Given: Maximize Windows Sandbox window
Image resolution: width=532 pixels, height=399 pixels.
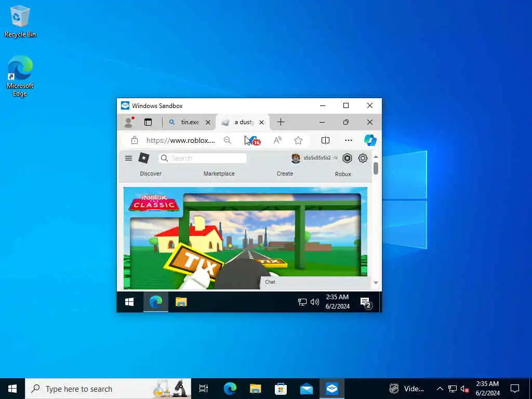Looking at the screenshot, I should coord(345,105).
